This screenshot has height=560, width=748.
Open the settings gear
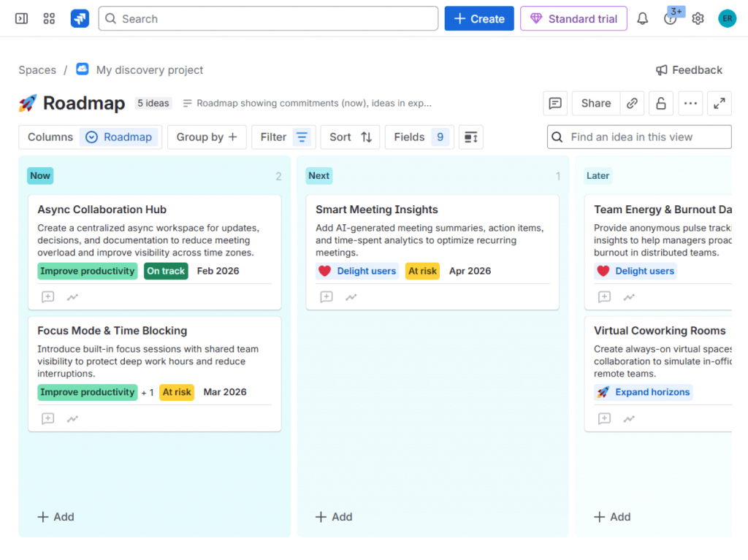(x=698, y=18)
